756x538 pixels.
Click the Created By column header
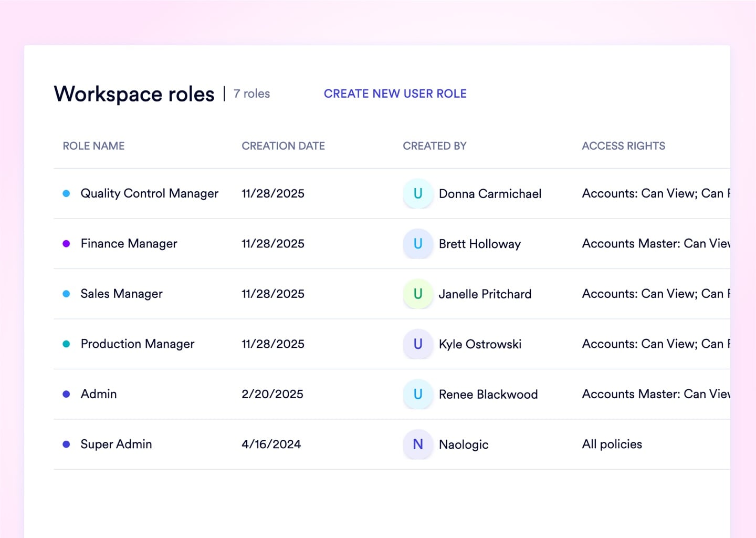434,146
